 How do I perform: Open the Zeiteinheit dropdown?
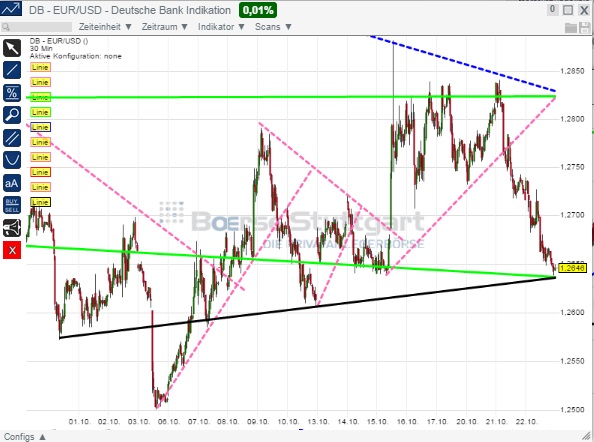pos(105,27)
